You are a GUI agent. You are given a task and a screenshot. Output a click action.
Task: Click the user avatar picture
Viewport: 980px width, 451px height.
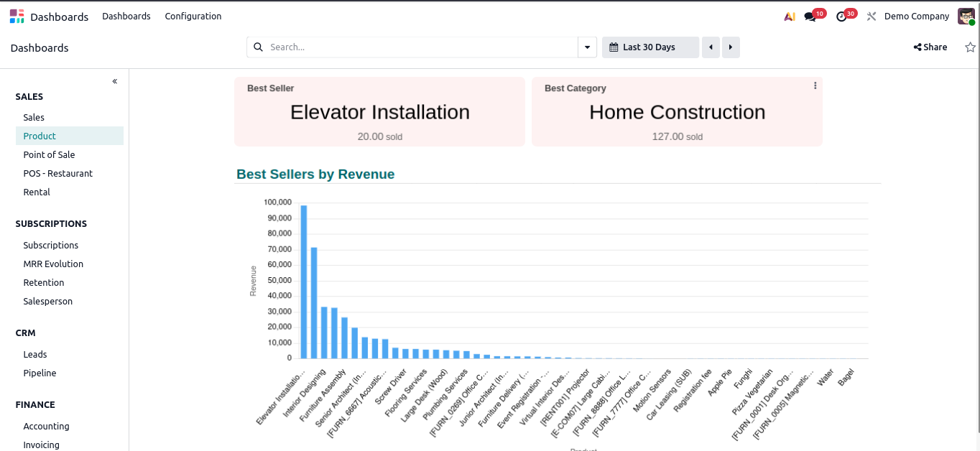click(x=966, y=17)
